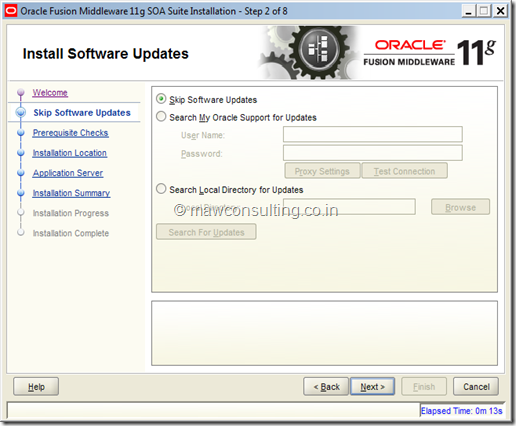Click Search For Updates button
This screenshot has width=516, height=426.
point(206,232)
